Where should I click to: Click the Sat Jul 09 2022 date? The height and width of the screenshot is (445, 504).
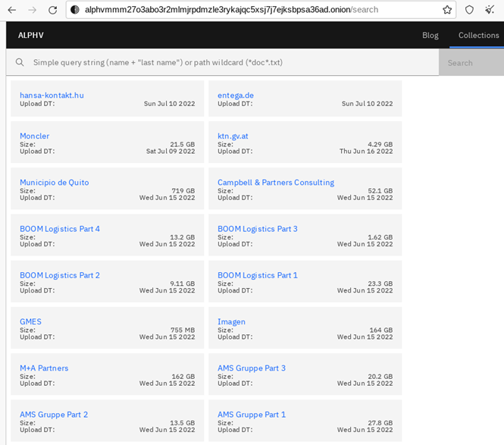pos(171,151)
